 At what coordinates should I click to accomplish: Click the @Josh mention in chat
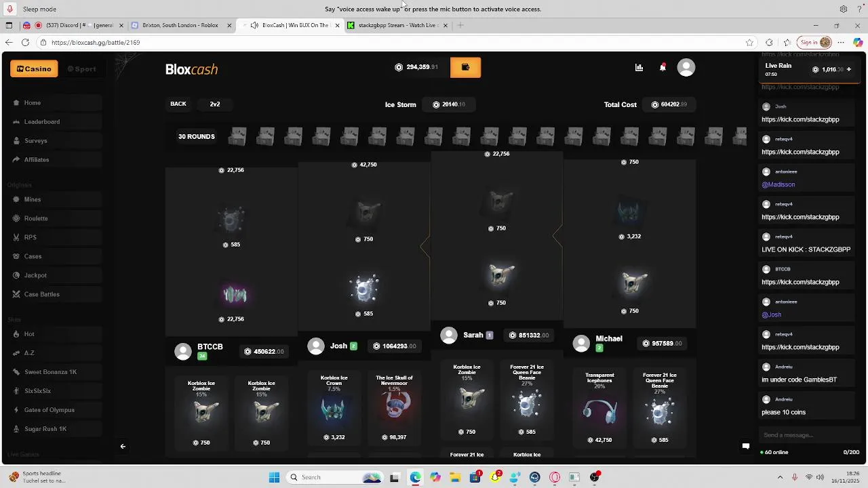click(x=772, y=314)
